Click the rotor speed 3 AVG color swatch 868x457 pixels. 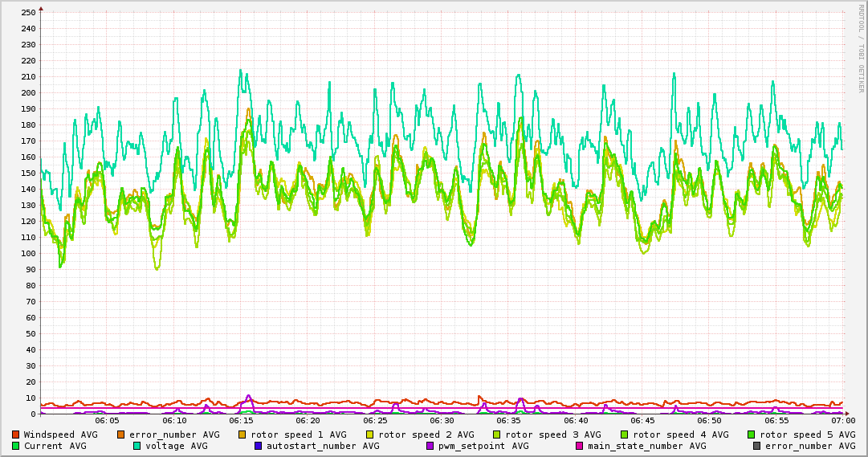click(x=496, y=435)
